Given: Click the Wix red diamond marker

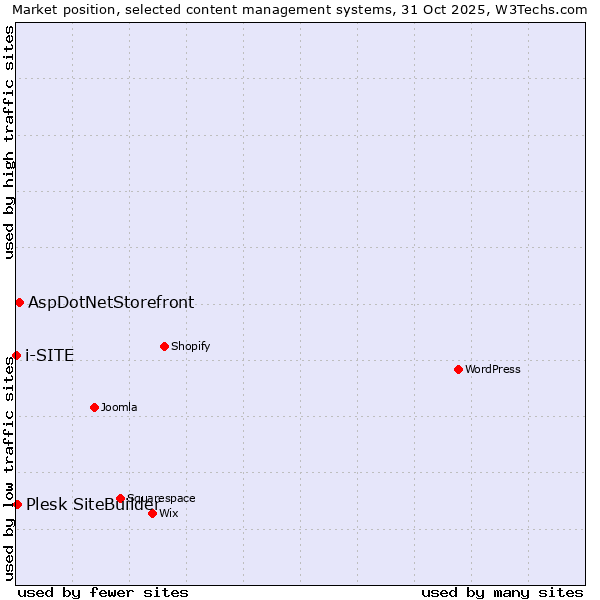Looking at the screenshot, I should (x=152, y=513).
